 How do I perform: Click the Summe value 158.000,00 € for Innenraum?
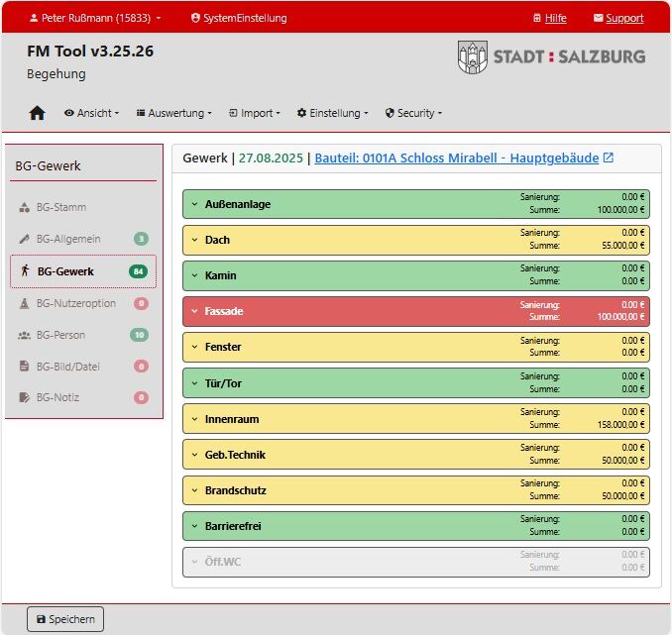(x=620, y=425)
